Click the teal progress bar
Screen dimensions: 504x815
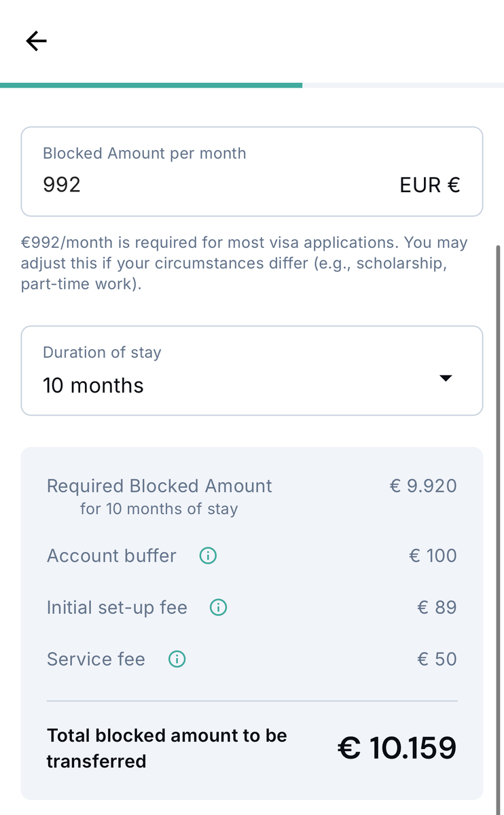151,85
